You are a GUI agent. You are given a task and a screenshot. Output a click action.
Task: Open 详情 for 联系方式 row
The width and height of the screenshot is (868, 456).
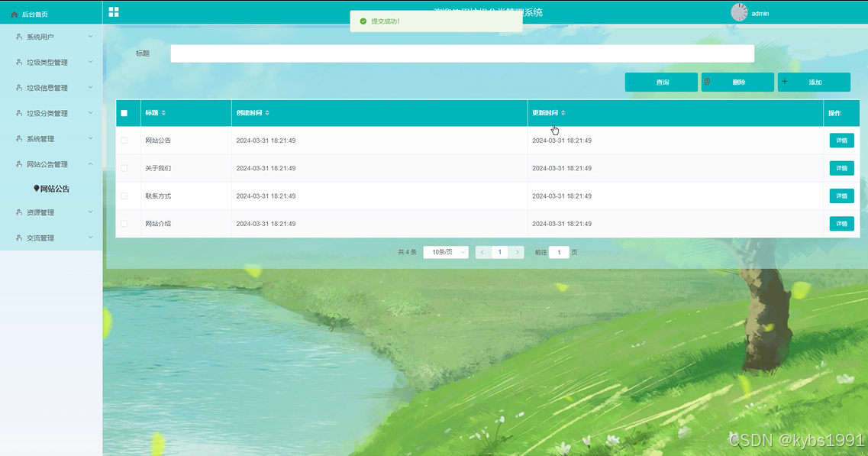tap(841, 196)
